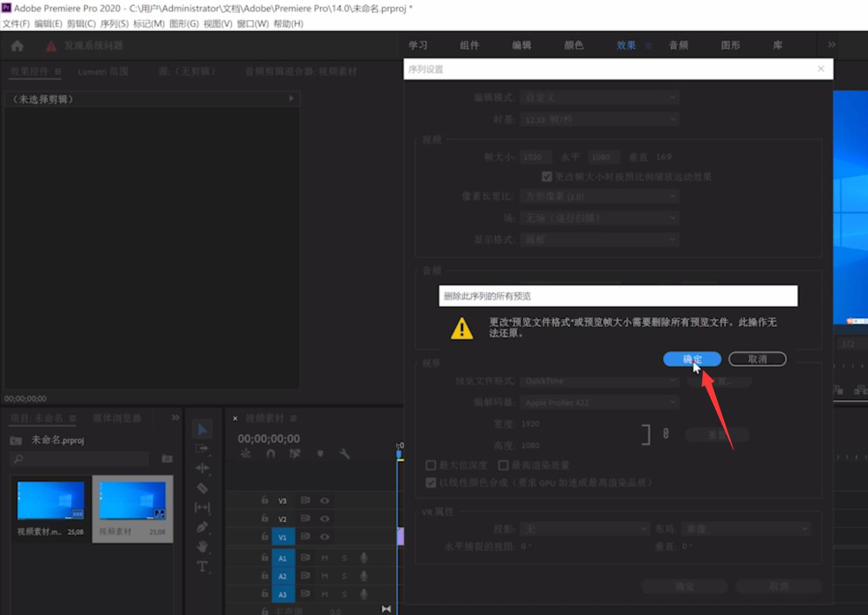Open the Window menu
868x615 pixels.
tap(253, 24)
